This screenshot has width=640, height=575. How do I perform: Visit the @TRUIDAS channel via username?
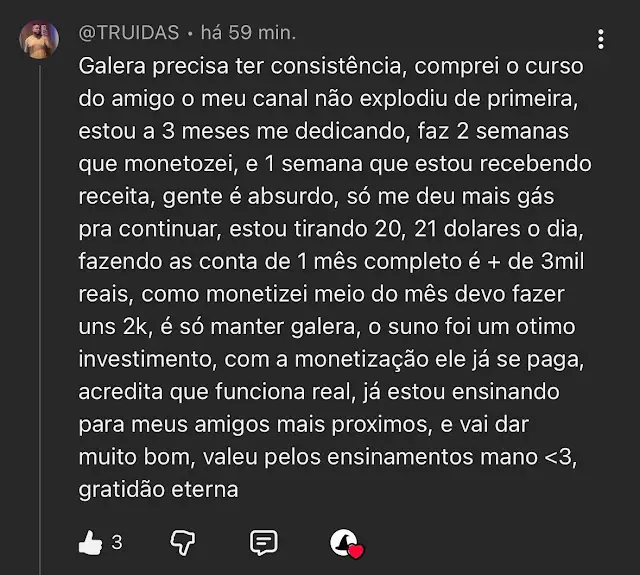point(129,33)
